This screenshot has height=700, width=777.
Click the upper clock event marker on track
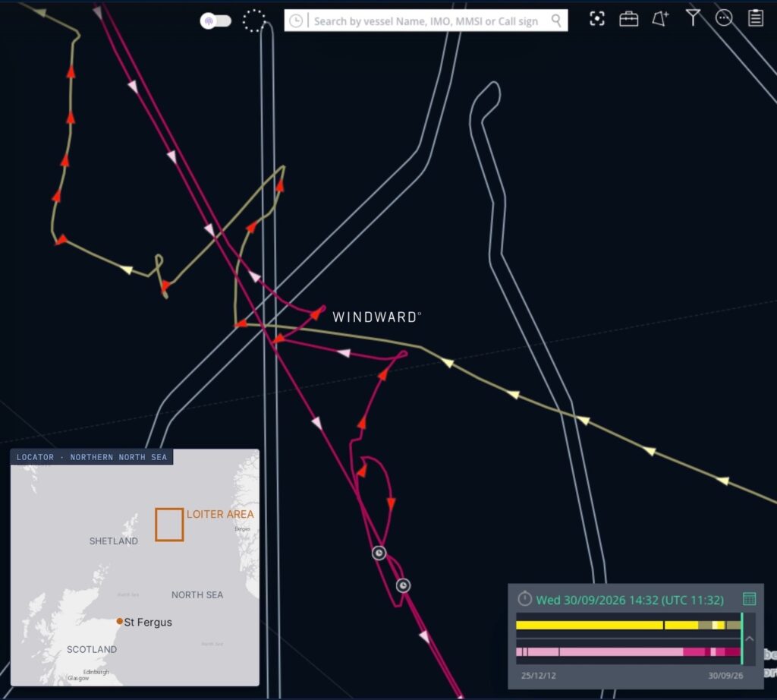(x=379, y=553)
